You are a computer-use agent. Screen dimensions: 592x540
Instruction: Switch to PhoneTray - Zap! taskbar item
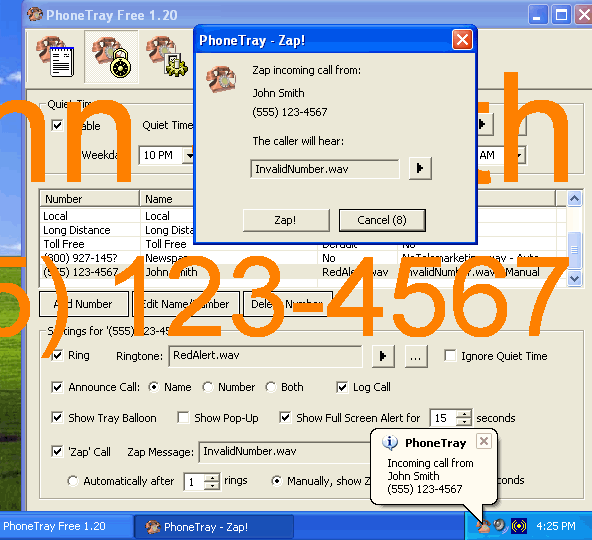(x=214, y=527)
